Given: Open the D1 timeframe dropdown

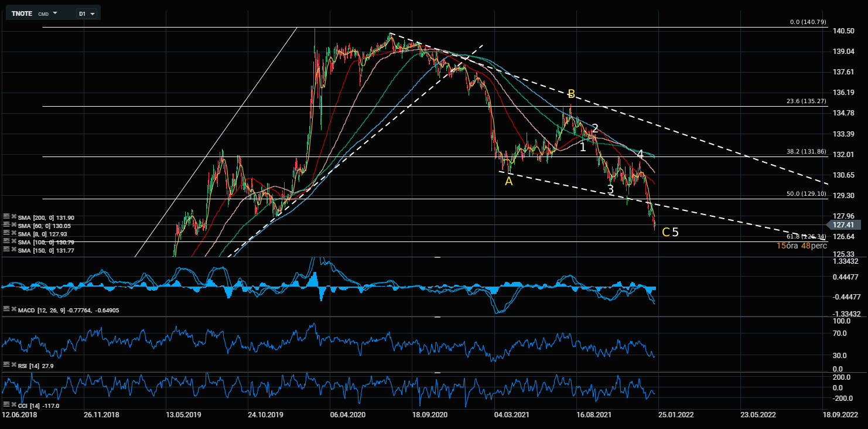Looking at the screenshot, I should 87,13.
